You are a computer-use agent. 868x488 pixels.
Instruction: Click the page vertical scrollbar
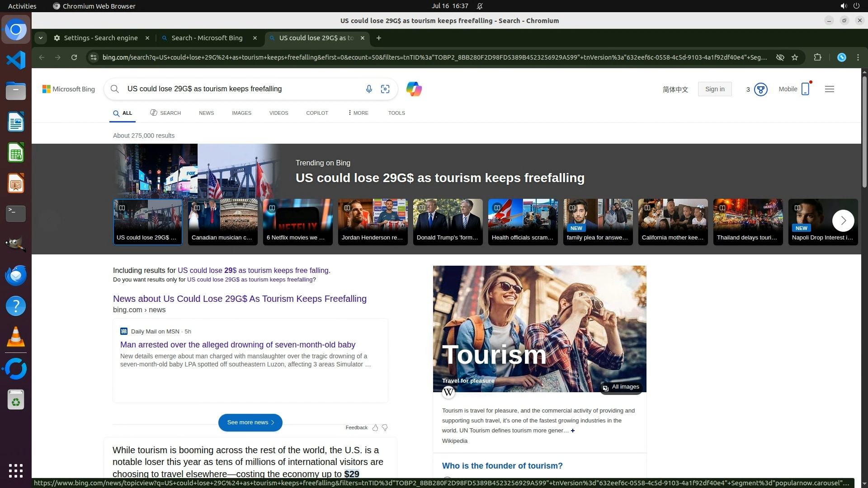pos(864,131)
